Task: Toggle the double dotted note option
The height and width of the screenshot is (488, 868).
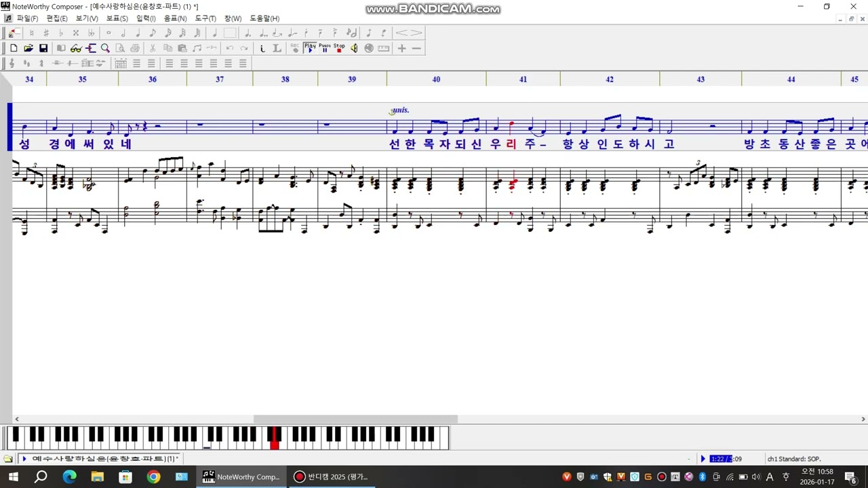Action: (x=262, y=33)
